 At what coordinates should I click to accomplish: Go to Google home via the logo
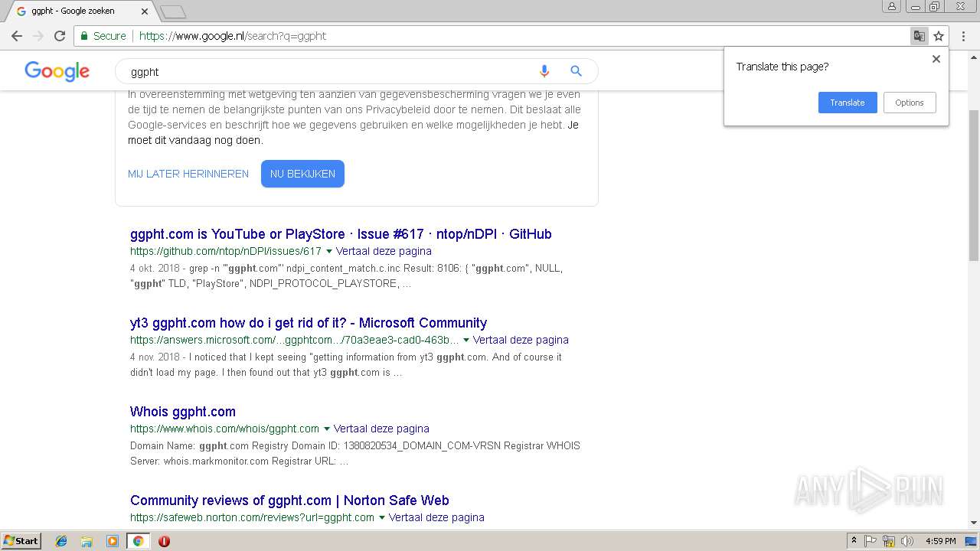coord(57,71)
